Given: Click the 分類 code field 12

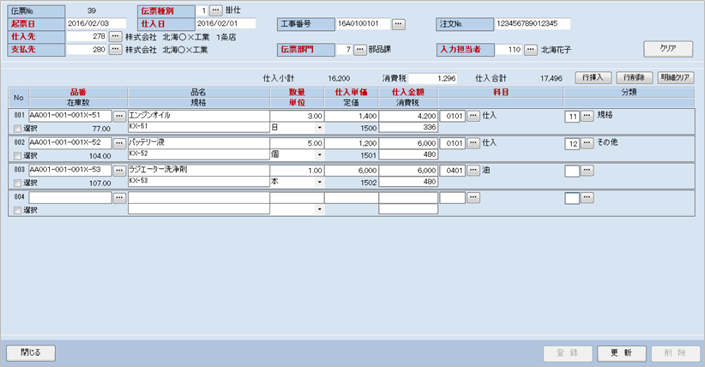Looking at the screenshot, I should click(572, 144).
